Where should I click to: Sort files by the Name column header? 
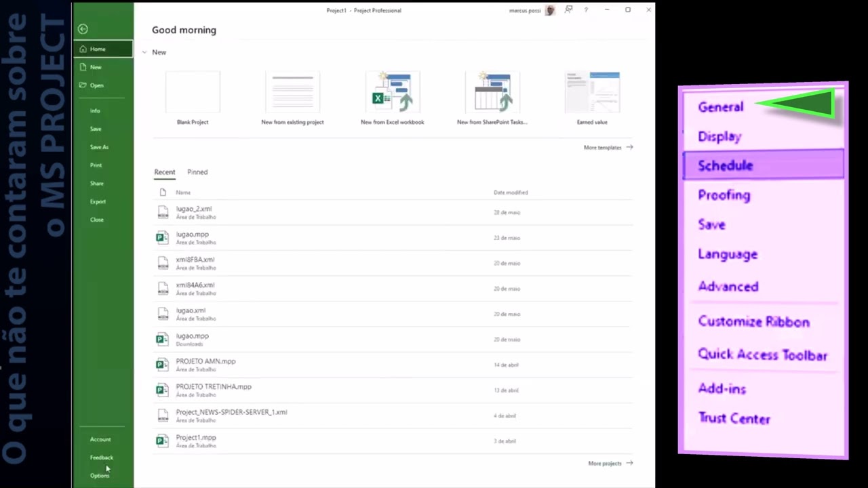point(183,192)
